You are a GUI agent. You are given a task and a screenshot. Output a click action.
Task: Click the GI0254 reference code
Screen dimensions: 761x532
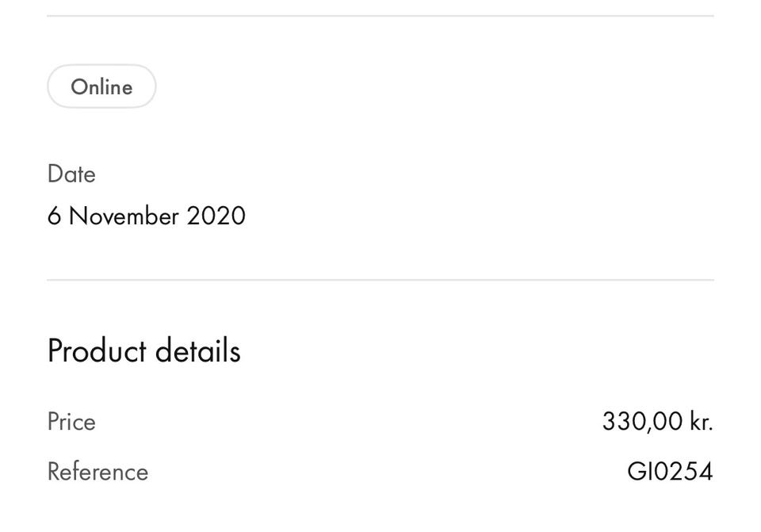pos(670,472)
